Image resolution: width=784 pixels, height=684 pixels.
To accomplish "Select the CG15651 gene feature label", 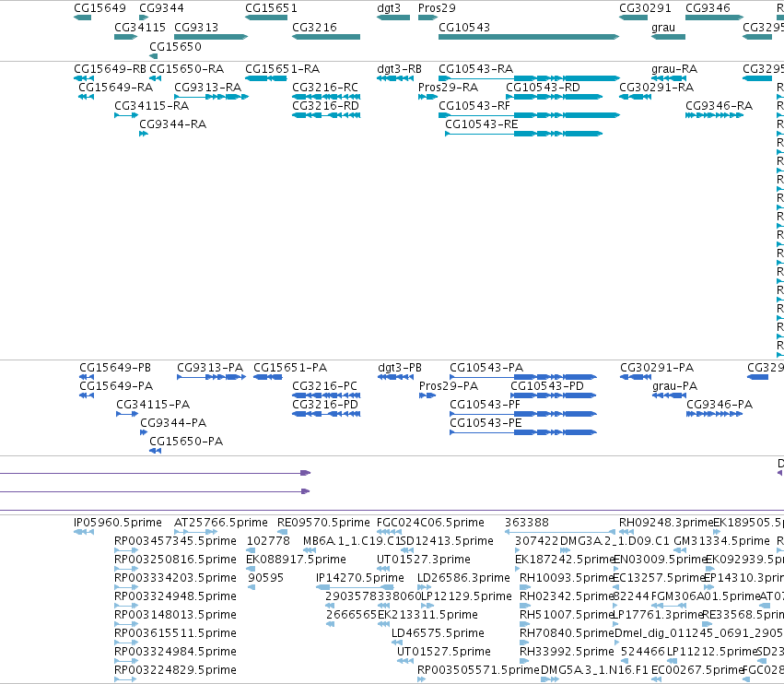I will click(271, 8).
